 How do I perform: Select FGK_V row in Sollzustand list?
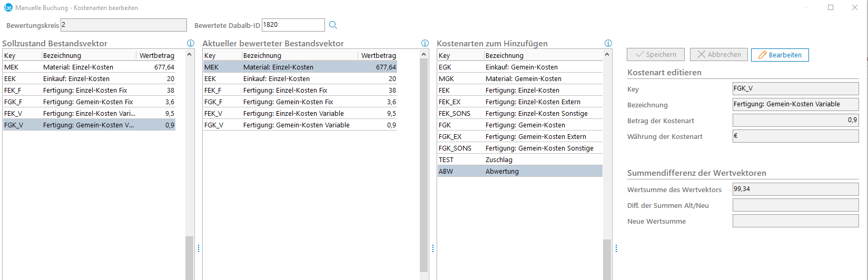click(x=88, y=125)
